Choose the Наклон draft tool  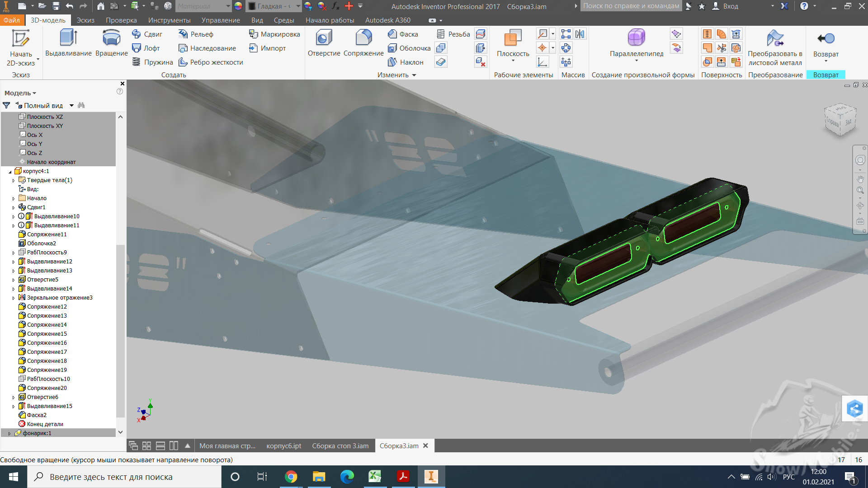point(406,62)
